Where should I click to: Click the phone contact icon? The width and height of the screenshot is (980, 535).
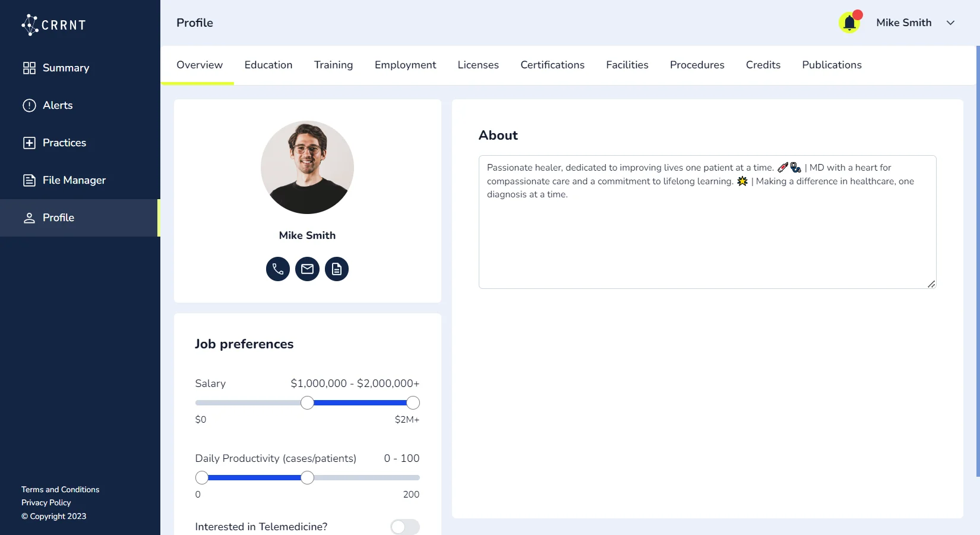(x=277, y=269)
